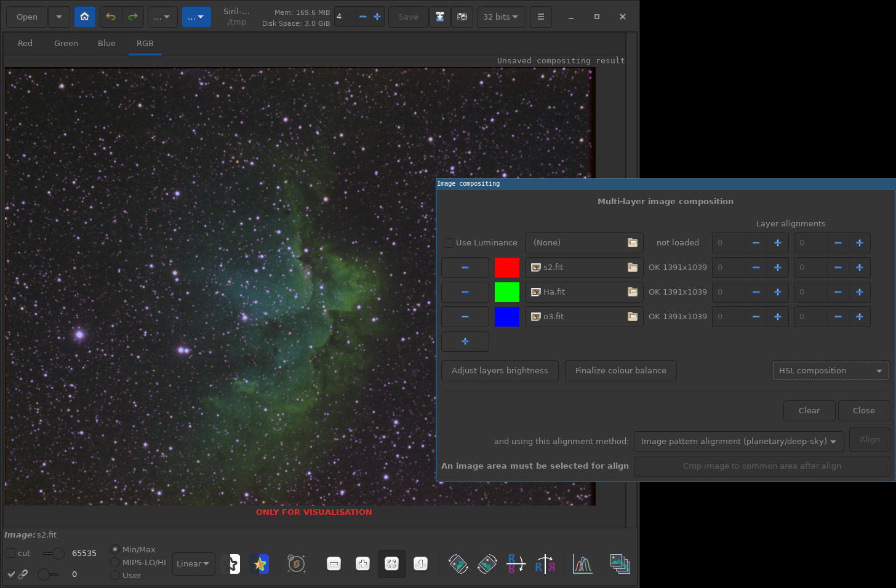896x588 pixels.
Task: Open alignment method dropdown
Action: point(738,442)
